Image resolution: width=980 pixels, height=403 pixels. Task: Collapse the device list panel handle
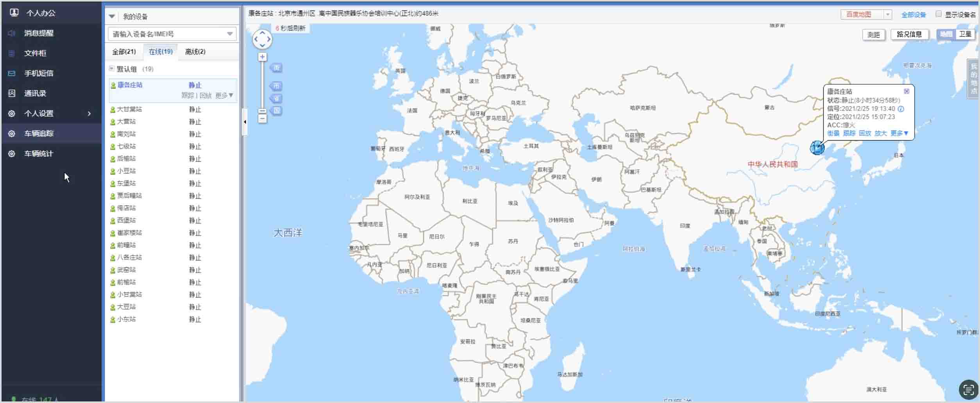[245, 122]
